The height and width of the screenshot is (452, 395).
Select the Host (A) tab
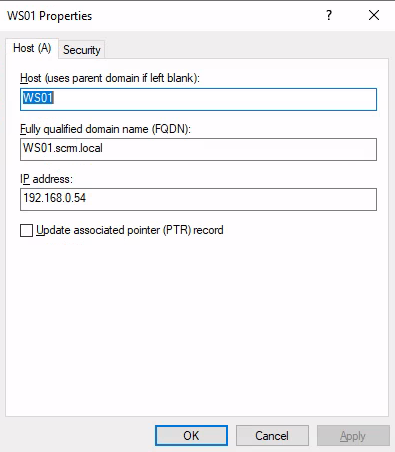32,48
